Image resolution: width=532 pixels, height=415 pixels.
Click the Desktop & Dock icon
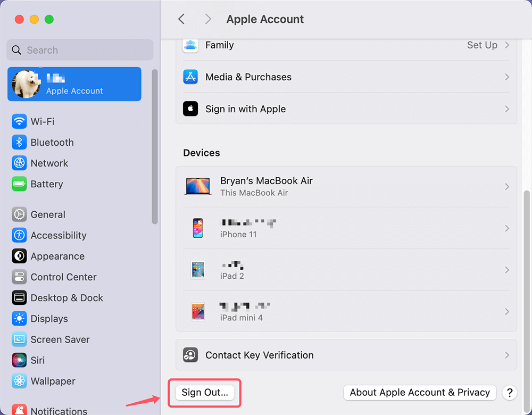[x=19, y=297]
